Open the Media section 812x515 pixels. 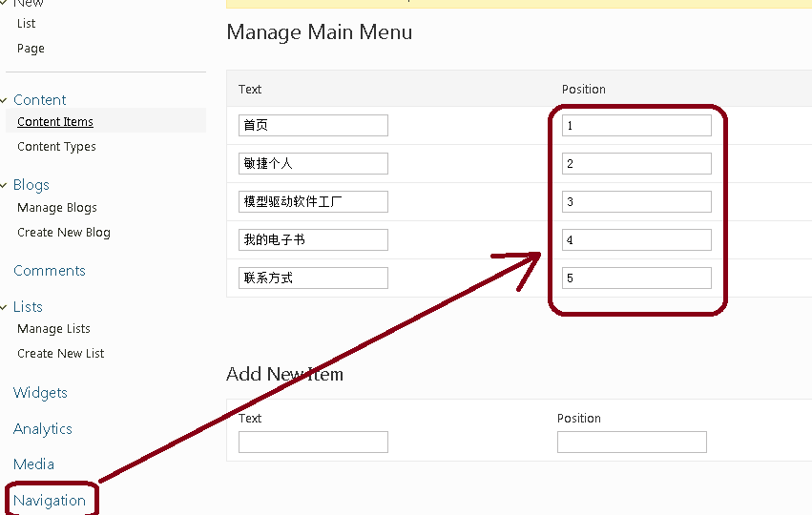coord(33,464)
